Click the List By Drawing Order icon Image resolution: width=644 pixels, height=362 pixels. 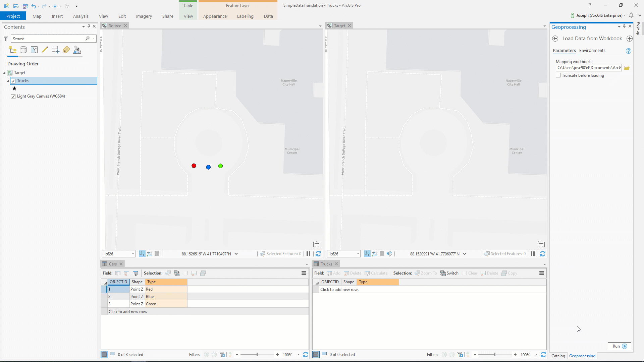coord(13,50)
